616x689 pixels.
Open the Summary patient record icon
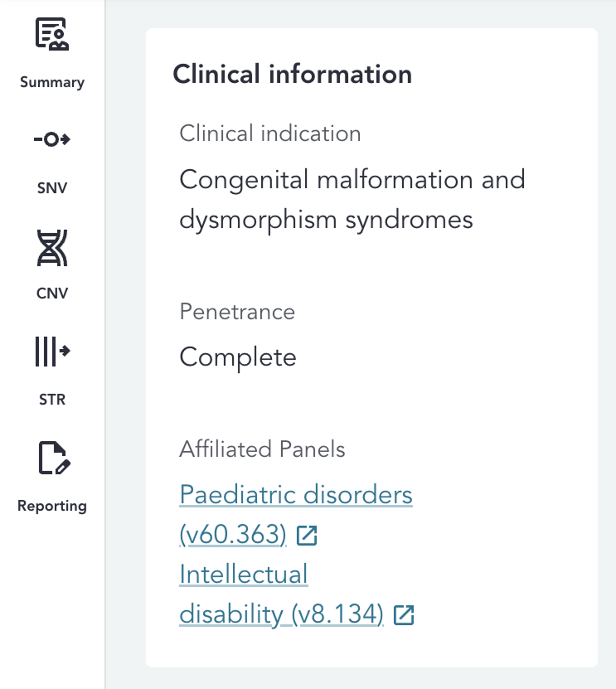51,35
